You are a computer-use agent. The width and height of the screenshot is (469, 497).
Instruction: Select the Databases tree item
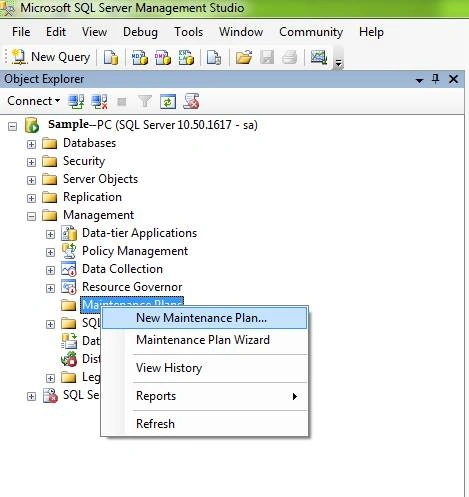point(89,143)
